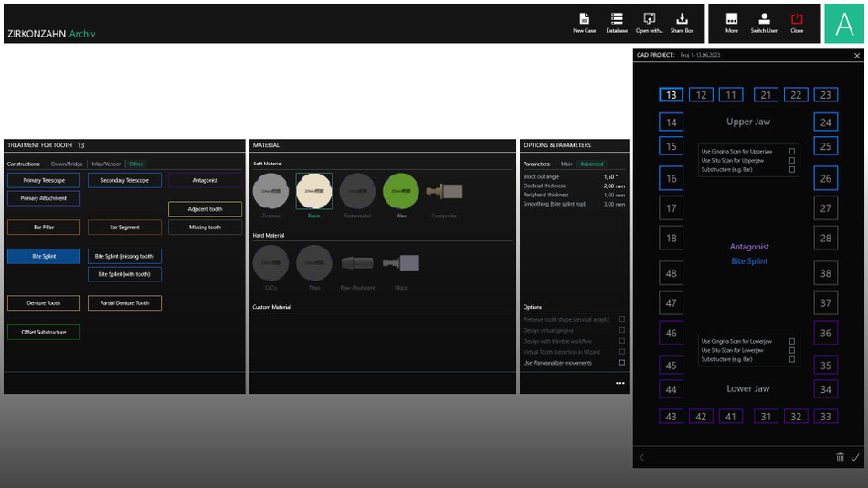Select tooth 18 in the tooth chart

pyautogui.click(x=671, y=239)
